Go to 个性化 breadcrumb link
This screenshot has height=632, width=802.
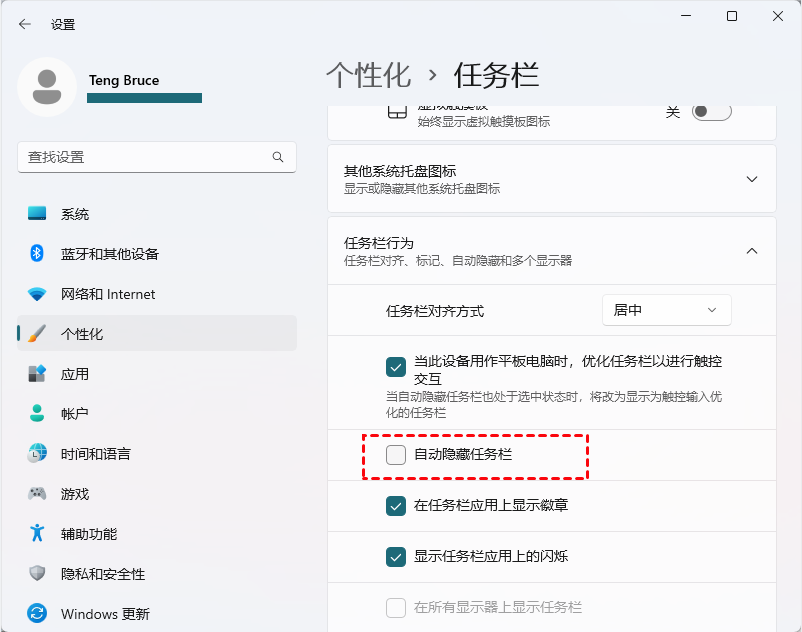368,75
